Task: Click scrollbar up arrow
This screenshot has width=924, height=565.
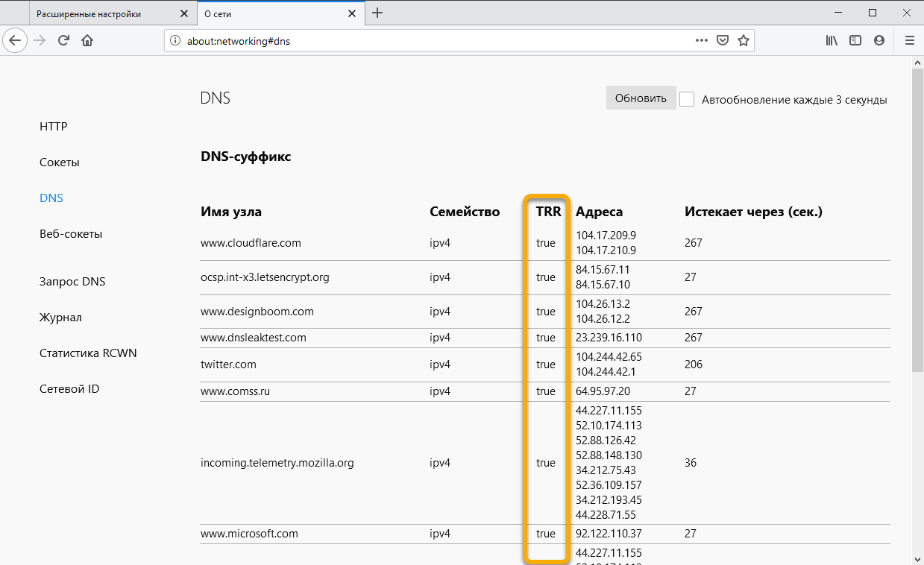Action: tap(917, 61)
